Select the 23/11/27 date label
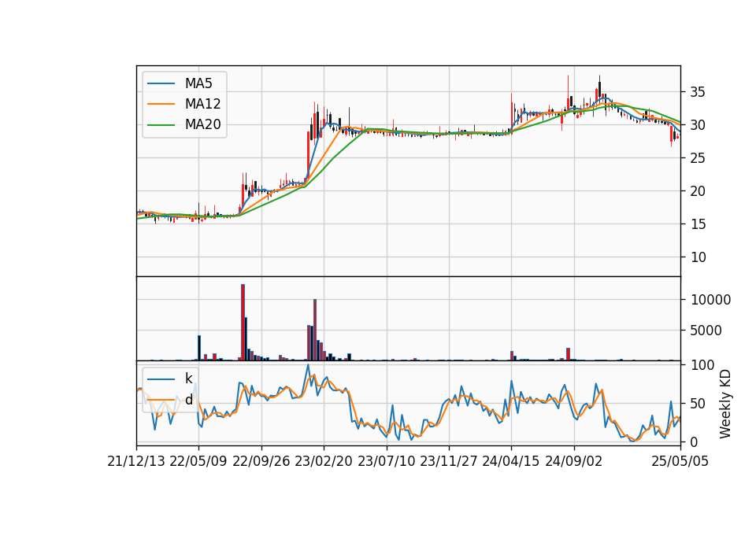This screenshot has height=543, width=756. (x=448, y=461)
